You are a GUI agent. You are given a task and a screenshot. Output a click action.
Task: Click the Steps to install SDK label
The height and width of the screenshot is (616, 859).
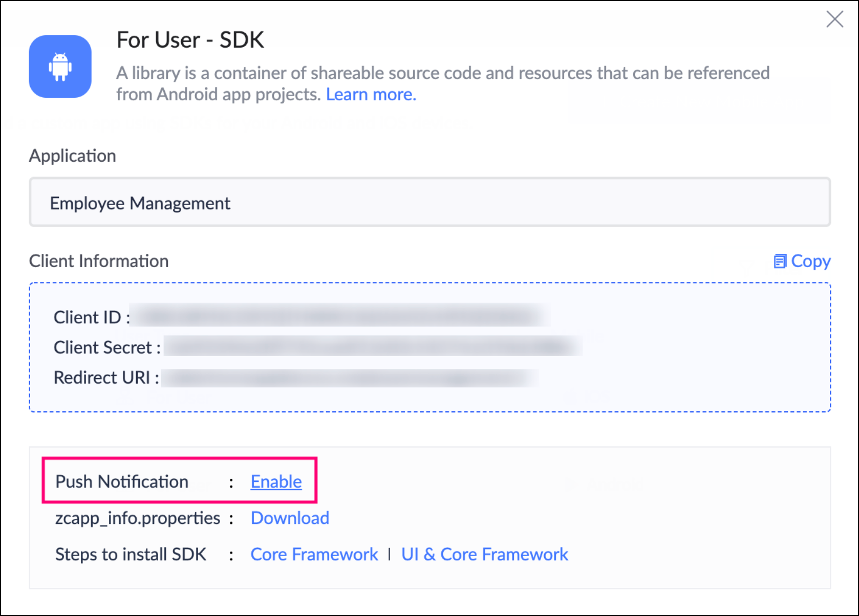click(131, 555)
